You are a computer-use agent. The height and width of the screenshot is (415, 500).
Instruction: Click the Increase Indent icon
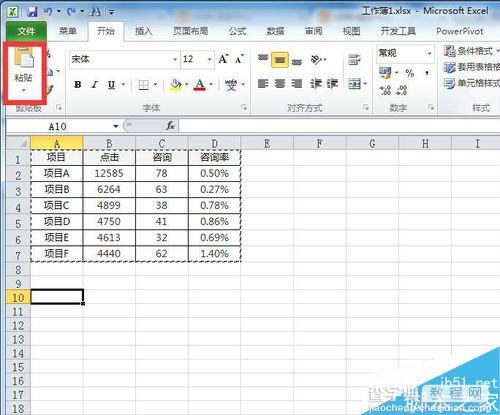pyautogui.click(x=332, y=83)
